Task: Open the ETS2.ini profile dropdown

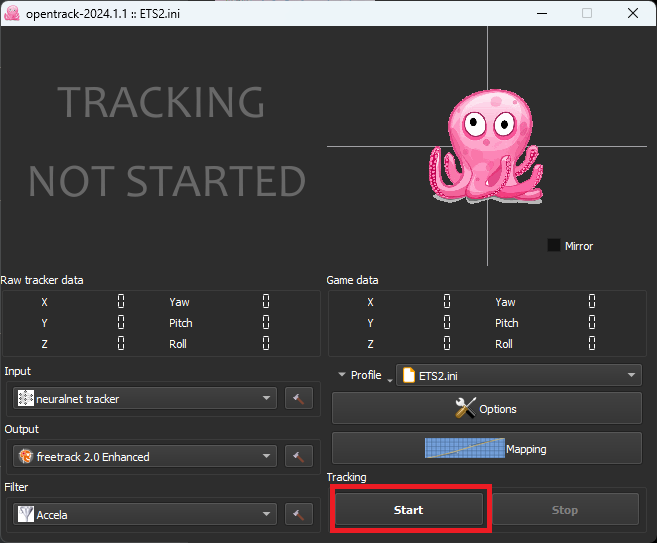Action: coord(519,375)
